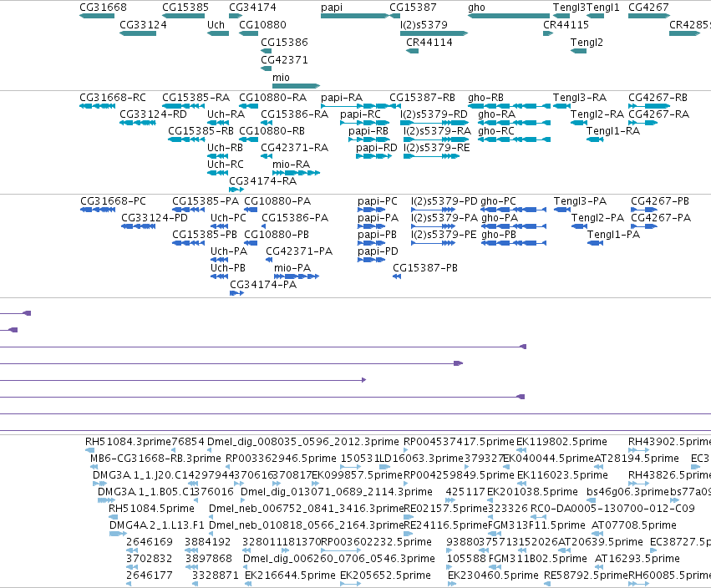This screenshot has height=588, width=711.
Task: Select the RH51084.5prime EST label
Action: coord(151,509)
